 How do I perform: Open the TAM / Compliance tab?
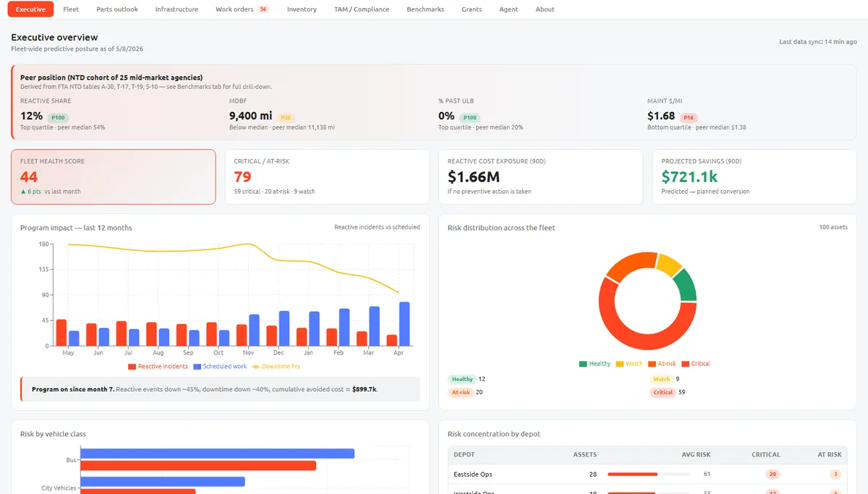[362, 9]
